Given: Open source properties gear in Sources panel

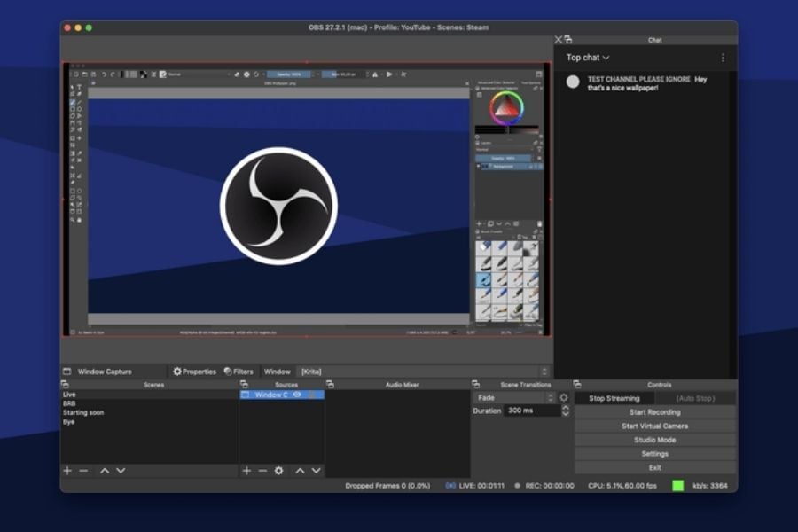Looking at the screenshot, I should pyautogui.click(x=278, y=470).
